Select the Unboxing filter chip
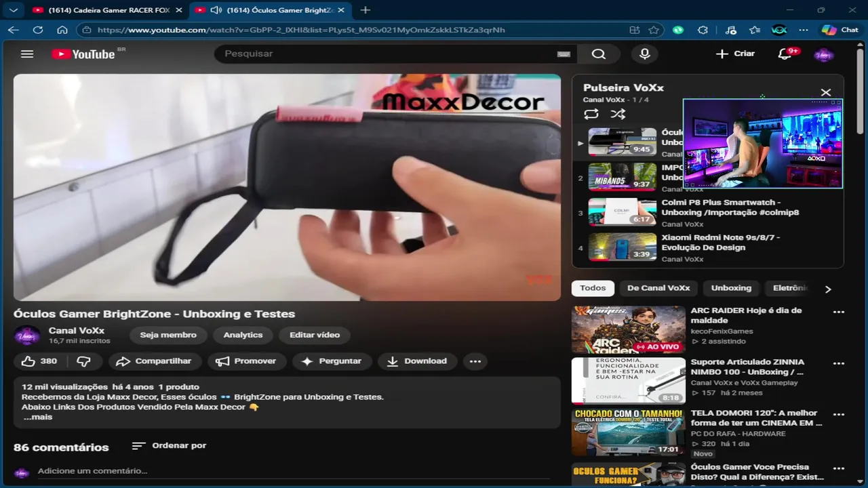The image size is (868, 488). pos(731,288)
